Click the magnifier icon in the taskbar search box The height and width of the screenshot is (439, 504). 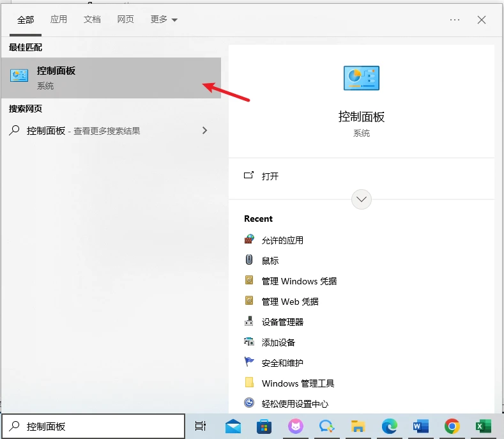tap(14, 426)
